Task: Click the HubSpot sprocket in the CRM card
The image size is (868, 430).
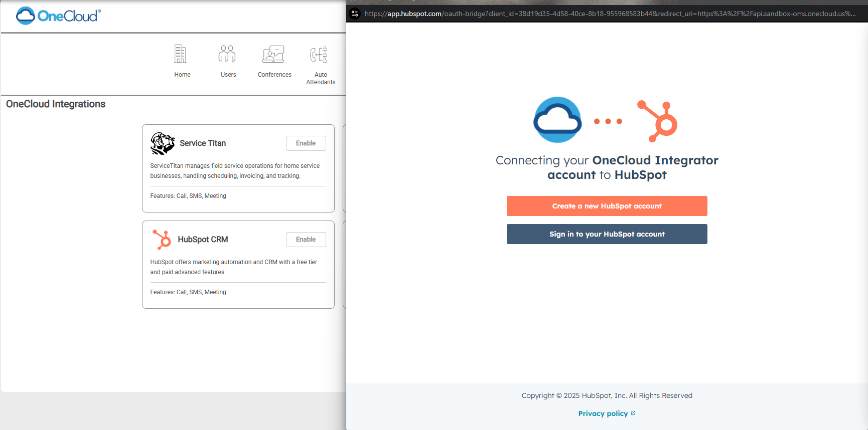Action: 162,240
